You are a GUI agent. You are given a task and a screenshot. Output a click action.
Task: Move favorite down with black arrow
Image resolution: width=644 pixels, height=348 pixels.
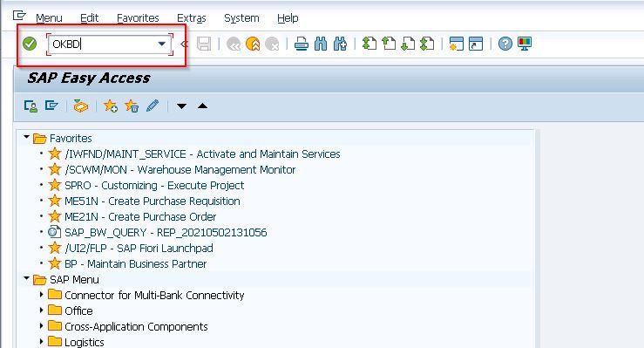click(181, 106)
